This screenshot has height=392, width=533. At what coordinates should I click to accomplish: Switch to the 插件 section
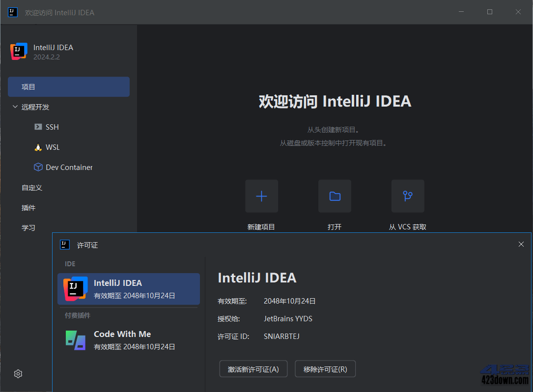[28, 207]
